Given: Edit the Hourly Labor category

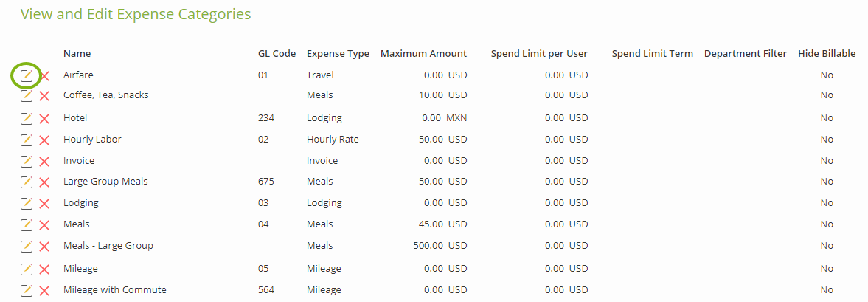Looking at the screenshot, I should (27, 140).
